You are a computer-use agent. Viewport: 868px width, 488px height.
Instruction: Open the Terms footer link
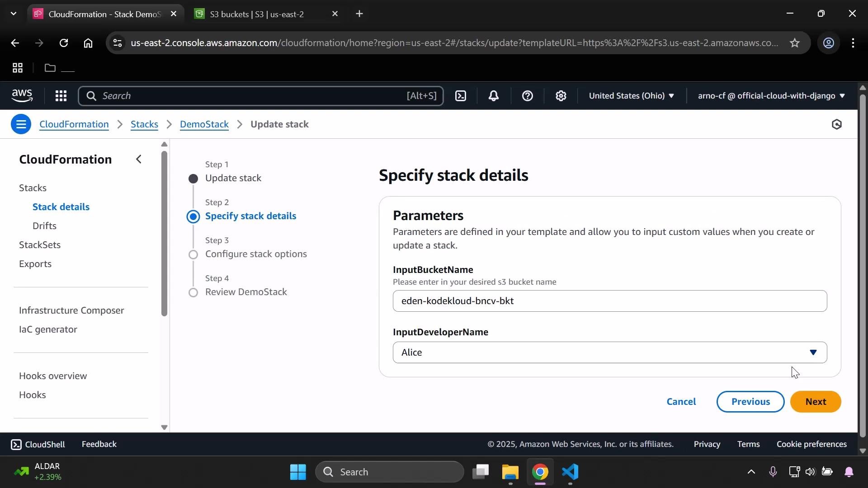point(748,445)
